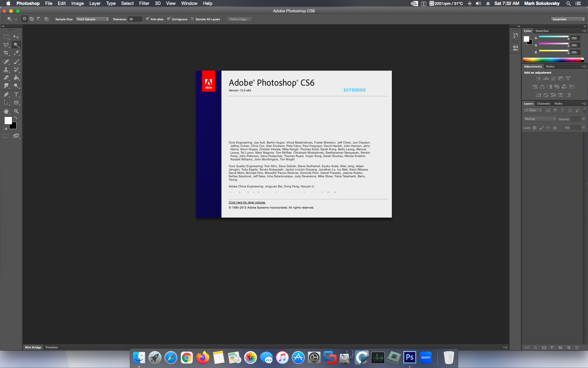Switch to the Swatches tab
The width and height of the screenshot is (588, 368).
[542, 31]
